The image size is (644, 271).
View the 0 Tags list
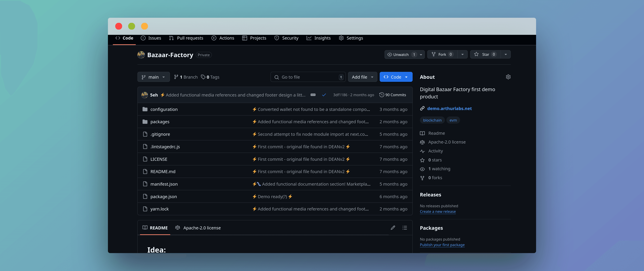pyautogui.click(x=210, y=77)
